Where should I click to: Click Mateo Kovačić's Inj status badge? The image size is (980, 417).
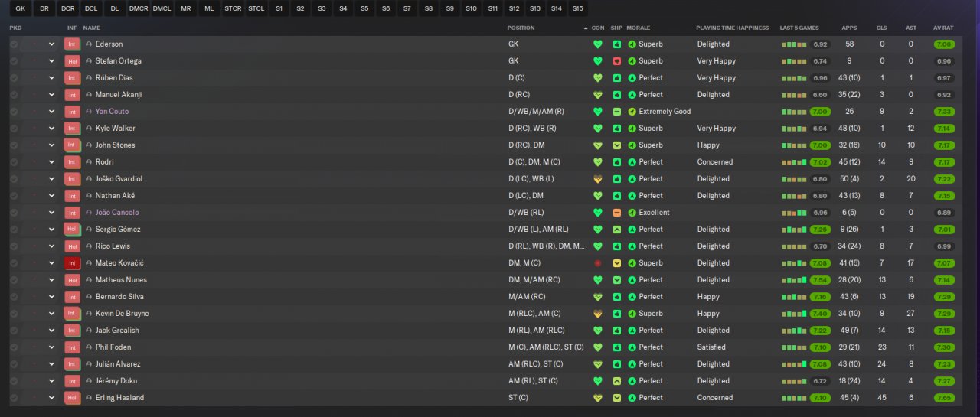pos(73,263)
